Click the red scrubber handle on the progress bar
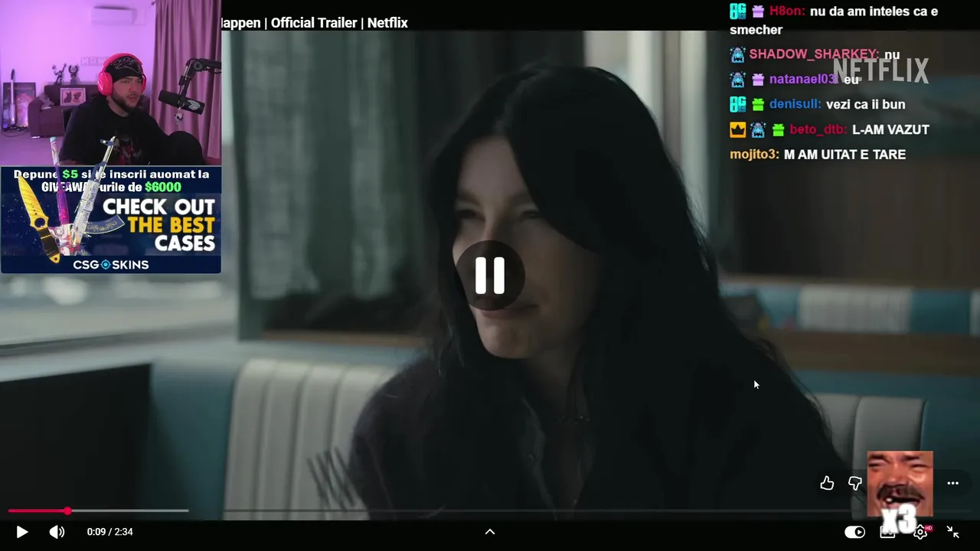The image size is (980, 551). tap(67, 510)
